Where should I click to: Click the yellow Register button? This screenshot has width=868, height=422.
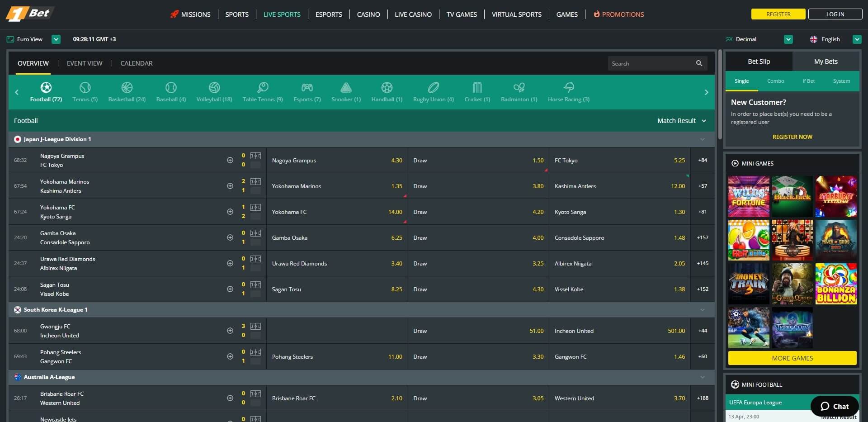[x=778, y=14]
